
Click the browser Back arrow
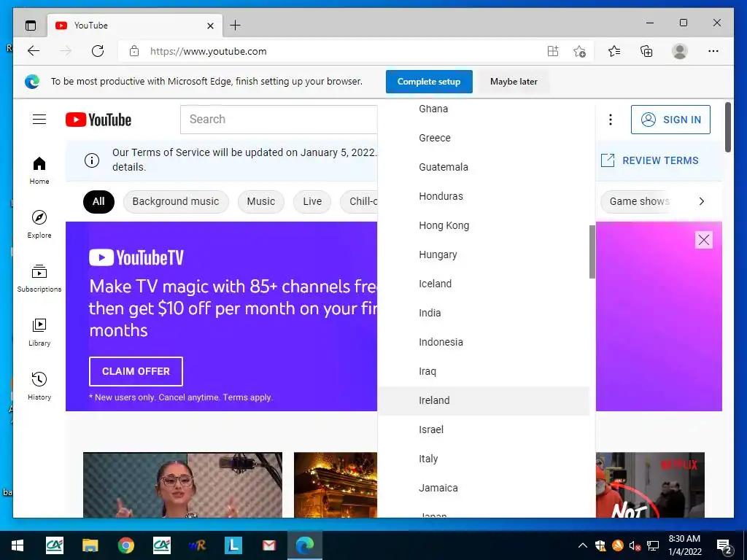[34, 51]
